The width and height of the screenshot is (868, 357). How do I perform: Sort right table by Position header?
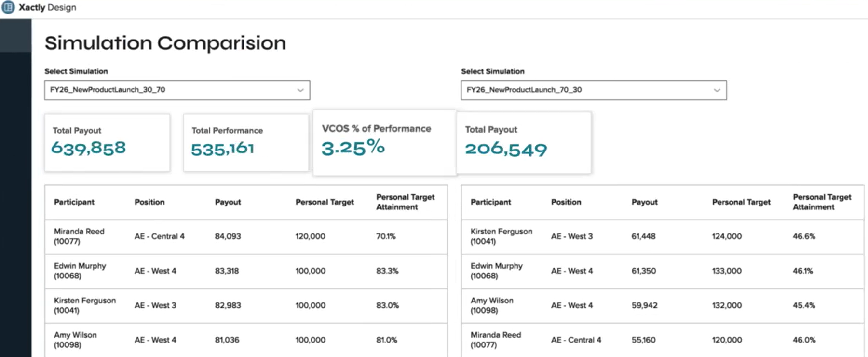(566, 202)
